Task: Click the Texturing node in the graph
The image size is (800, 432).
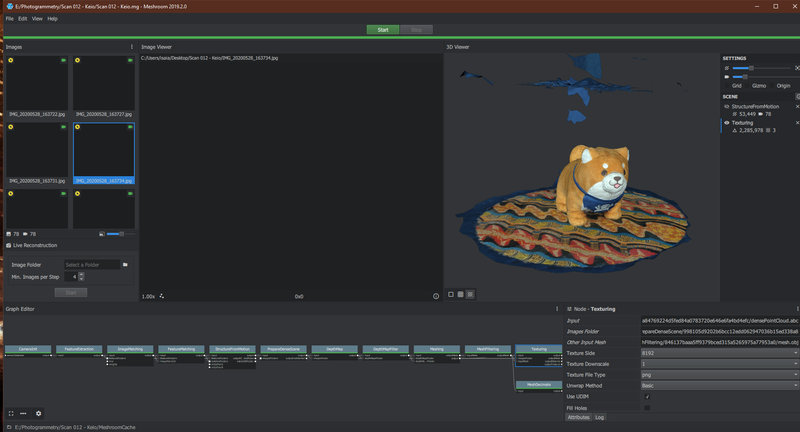Action: tap(539, 350)
